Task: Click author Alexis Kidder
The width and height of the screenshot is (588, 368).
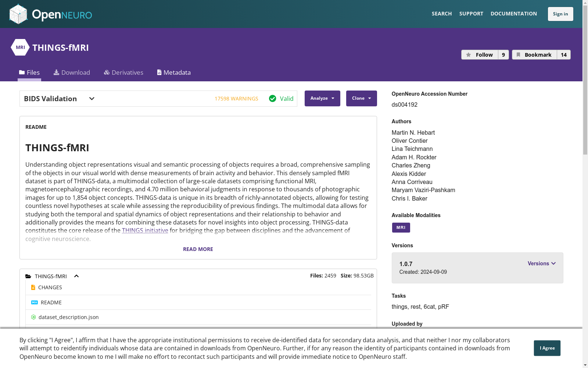Action: pos(409,174)
